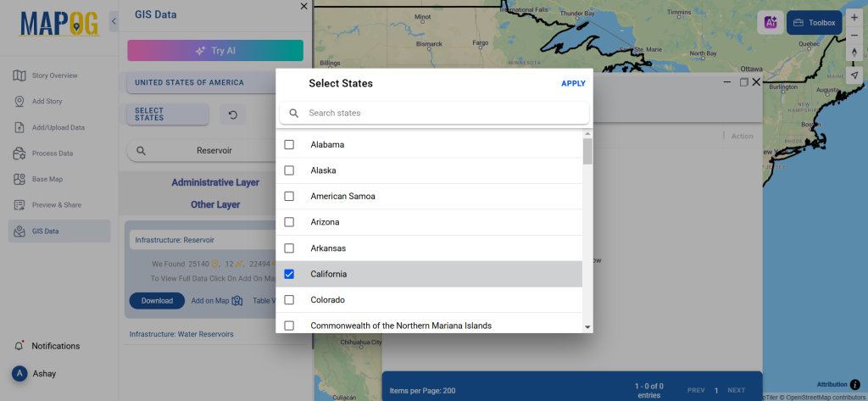Uncheck the California checkbox
This screenshot has width=868, height=401.
[289, 274]
